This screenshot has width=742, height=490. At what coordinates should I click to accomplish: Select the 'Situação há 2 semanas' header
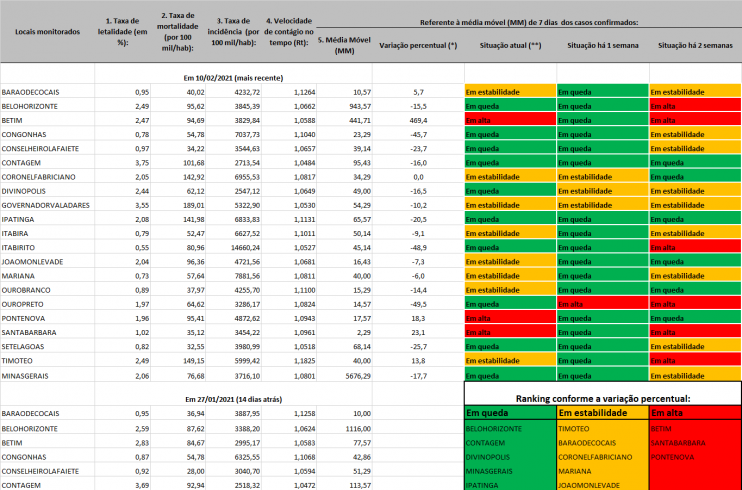(695, 45)
